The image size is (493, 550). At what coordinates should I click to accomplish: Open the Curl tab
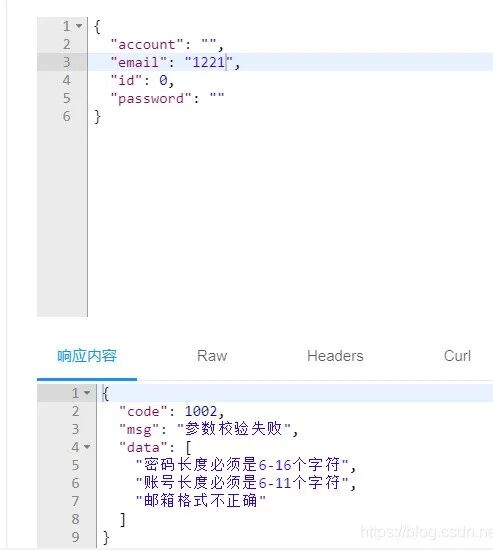pyautogui.click(x=457, y=356)
